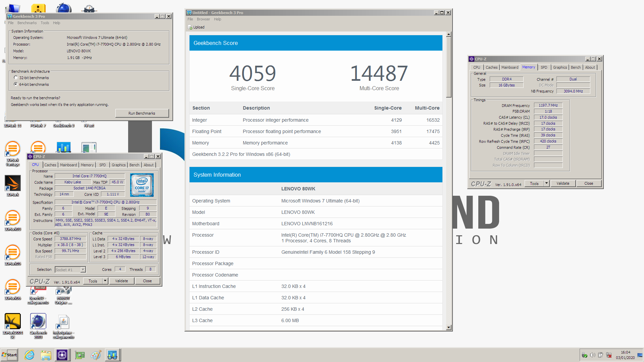Open the Benchmarks menu in Geekbench launcher
This screenshot has height=362, width=644.
coord(27,23)
